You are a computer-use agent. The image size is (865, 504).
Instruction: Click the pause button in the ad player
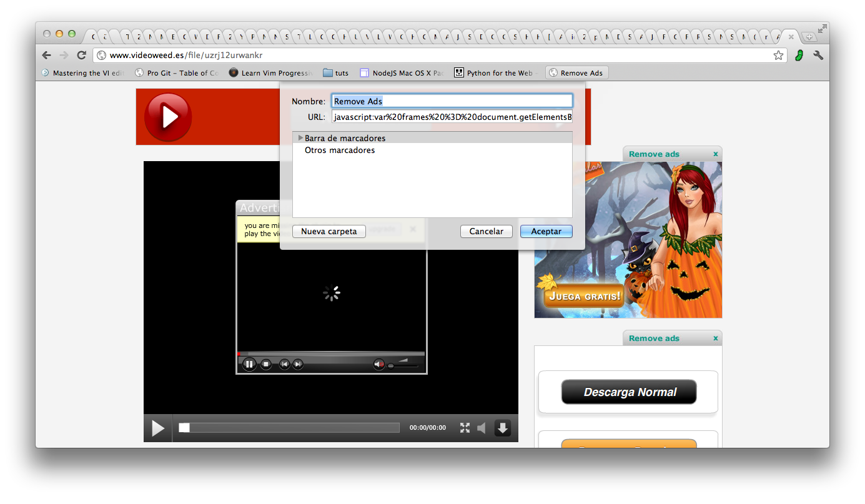(x=249, y=364)
